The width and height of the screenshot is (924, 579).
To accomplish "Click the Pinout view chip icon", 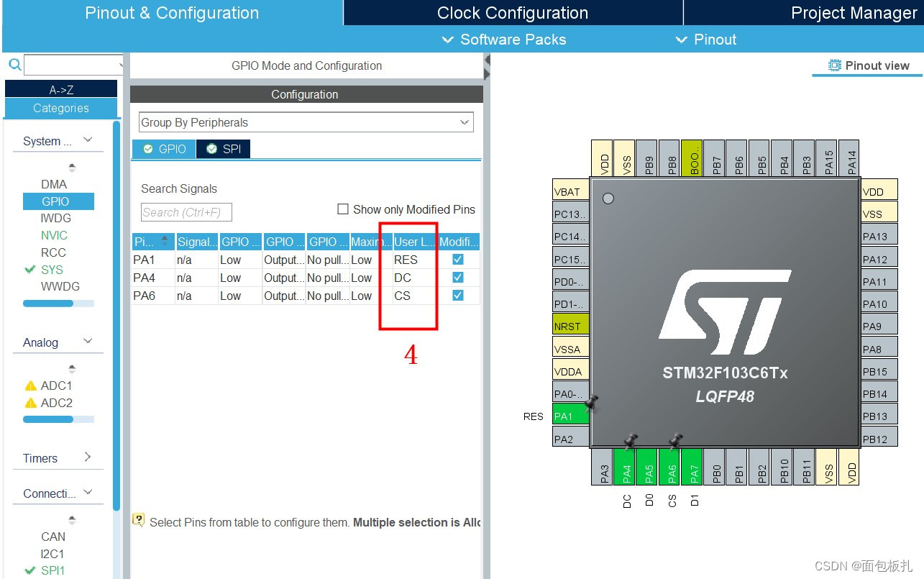I will coord(835,65).
